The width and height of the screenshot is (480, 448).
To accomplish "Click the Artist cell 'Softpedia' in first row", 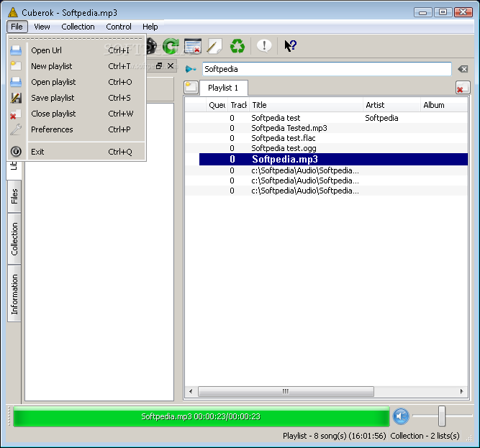I will [381, 118].
